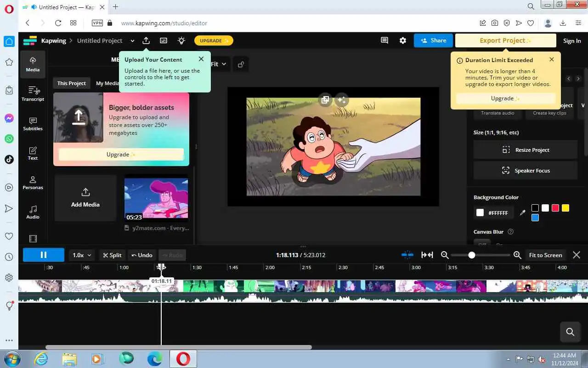Toggle the blue timeline snapping icon
Screen dimensions: 588x368
[407, 255]
